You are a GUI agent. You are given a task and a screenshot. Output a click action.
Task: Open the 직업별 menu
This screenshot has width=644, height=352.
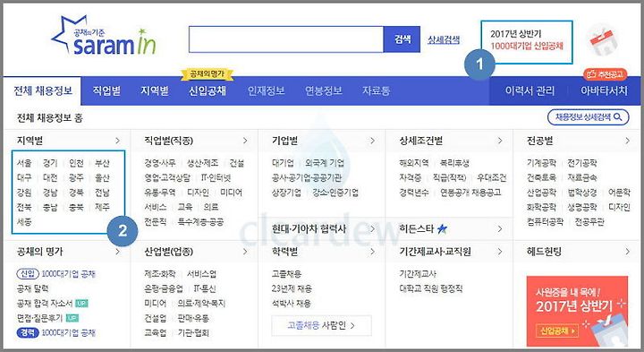(x=106, y=90)
